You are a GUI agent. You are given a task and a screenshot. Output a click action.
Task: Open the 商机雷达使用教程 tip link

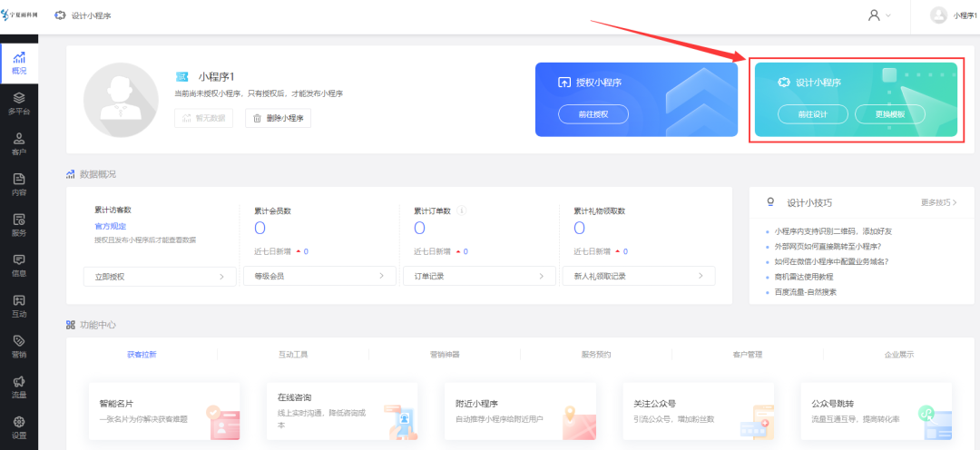pyautogui.click(x=804, y=277)
